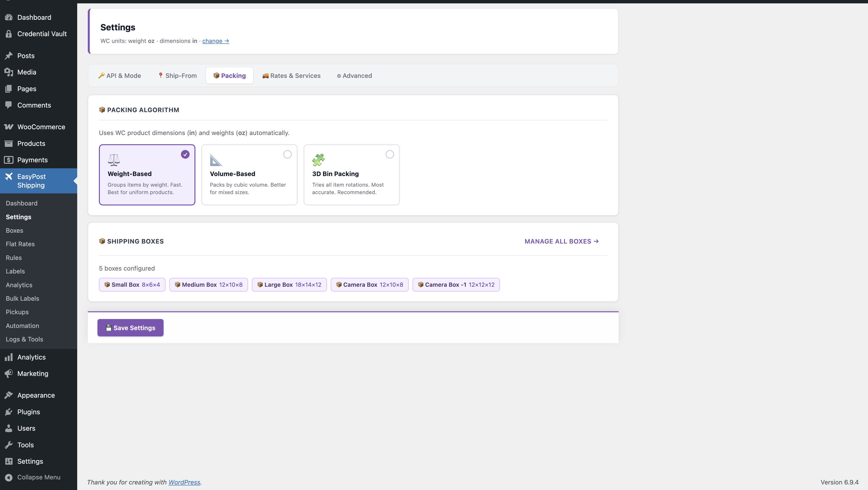This screenshot has height=490, width=868.
Task: Click the Appearance paintbrush icon
Action: (x=9, y=395)
